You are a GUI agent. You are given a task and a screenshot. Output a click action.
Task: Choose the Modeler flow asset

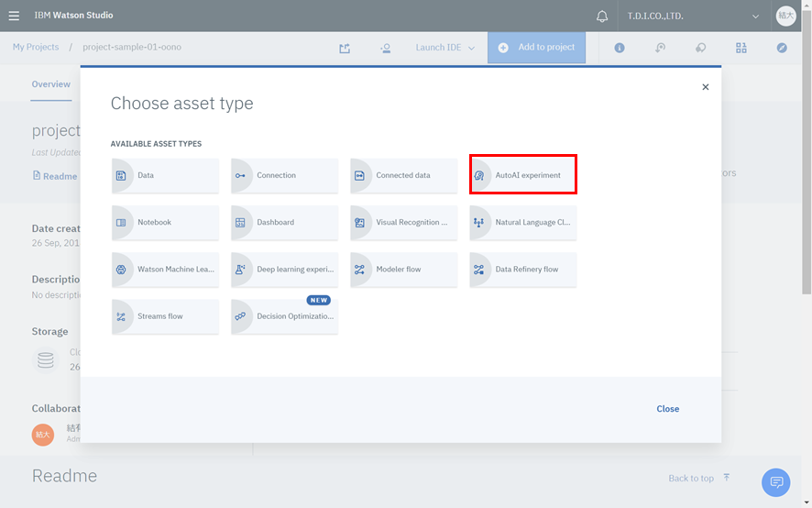(x=403, y=270)
